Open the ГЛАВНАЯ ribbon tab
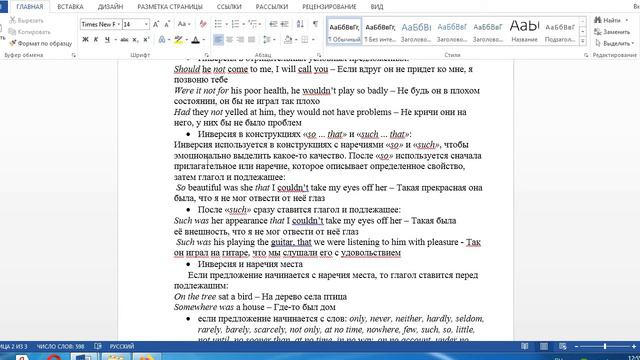The width and height of the screenshot is (640, 360). [29, 7]
